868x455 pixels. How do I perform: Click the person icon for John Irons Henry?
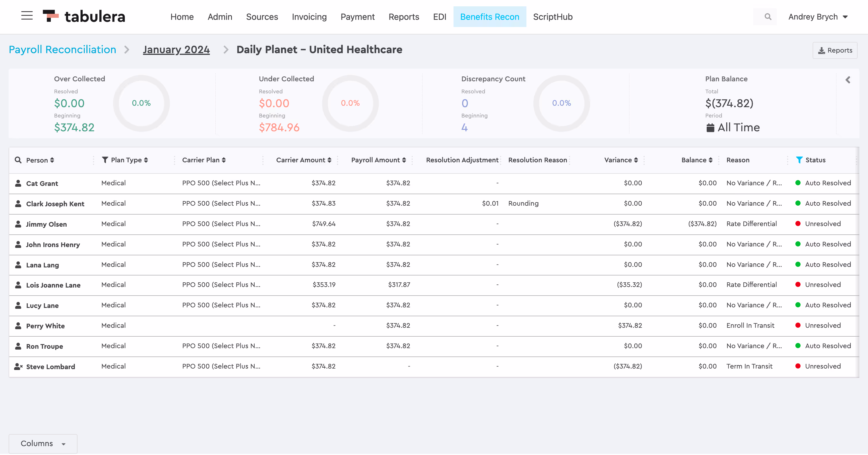click(x=18, y=244)
